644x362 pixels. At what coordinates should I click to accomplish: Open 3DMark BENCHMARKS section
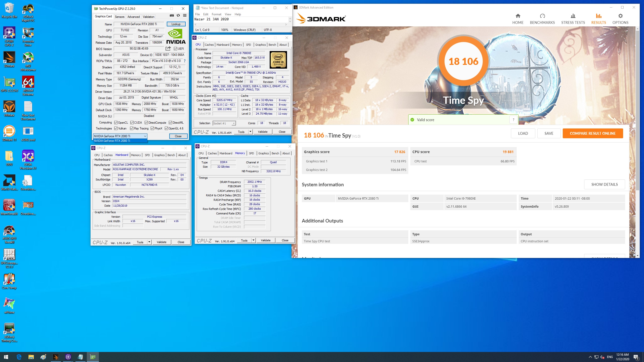tap(542, 19)
